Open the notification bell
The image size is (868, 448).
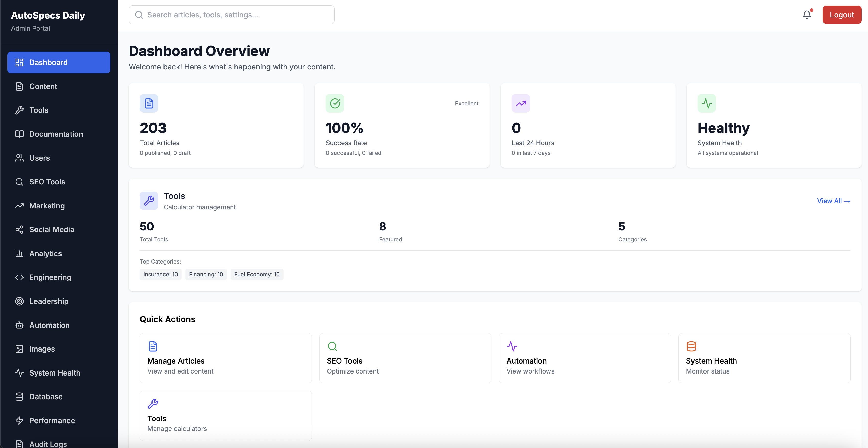pyautogui.click(x=807, y=15)
